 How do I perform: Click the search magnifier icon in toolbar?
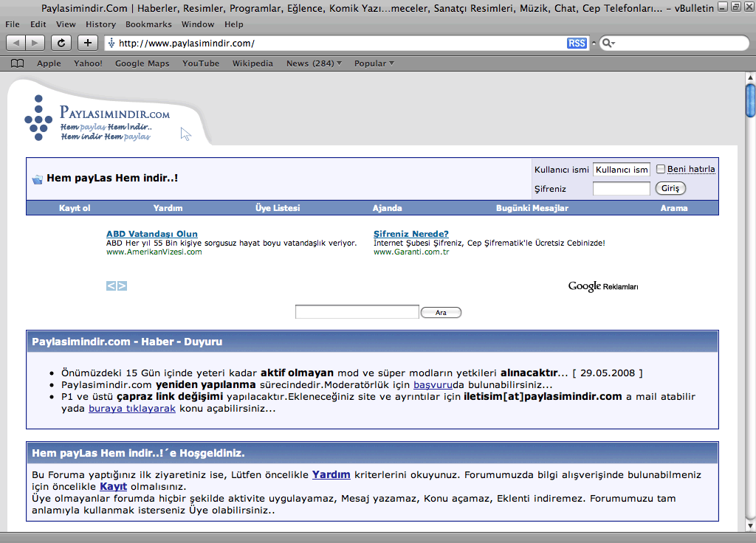pyautogui.click(x=608, y=44)
